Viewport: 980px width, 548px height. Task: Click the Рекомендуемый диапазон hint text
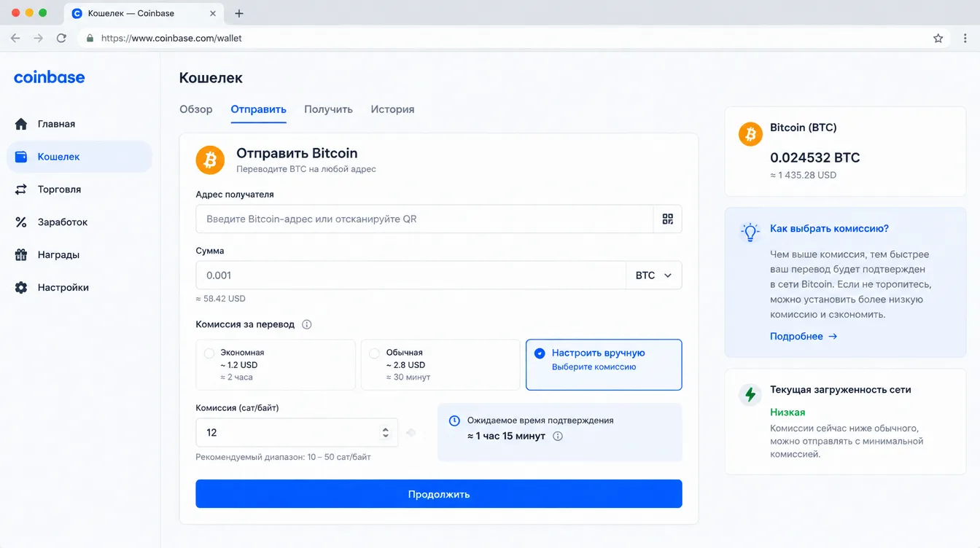[x=284, y=457]
